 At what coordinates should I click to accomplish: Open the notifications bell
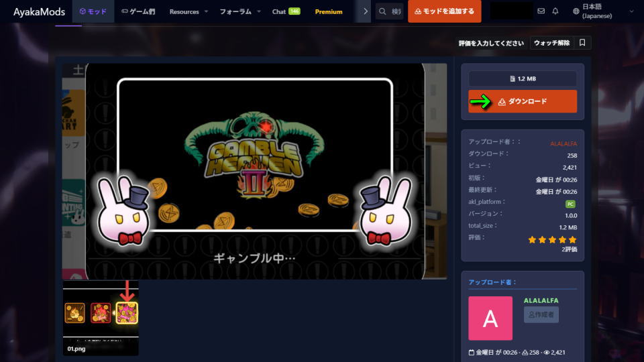(x=555, y=11)
